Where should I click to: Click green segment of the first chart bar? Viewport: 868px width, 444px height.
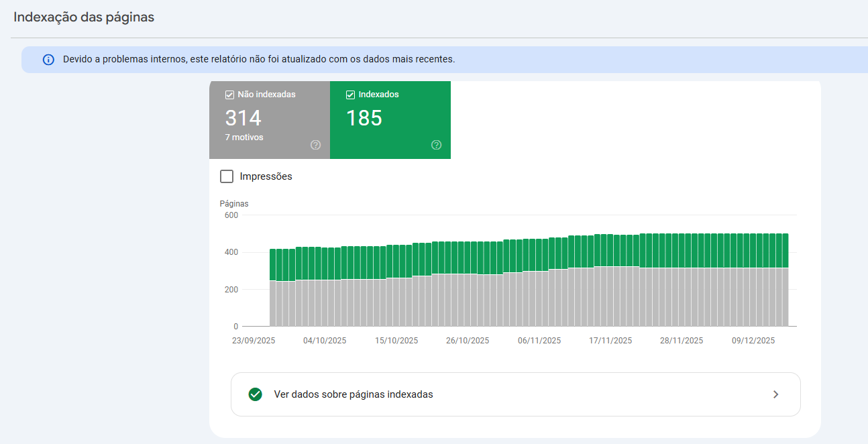[x=273, y=264]
